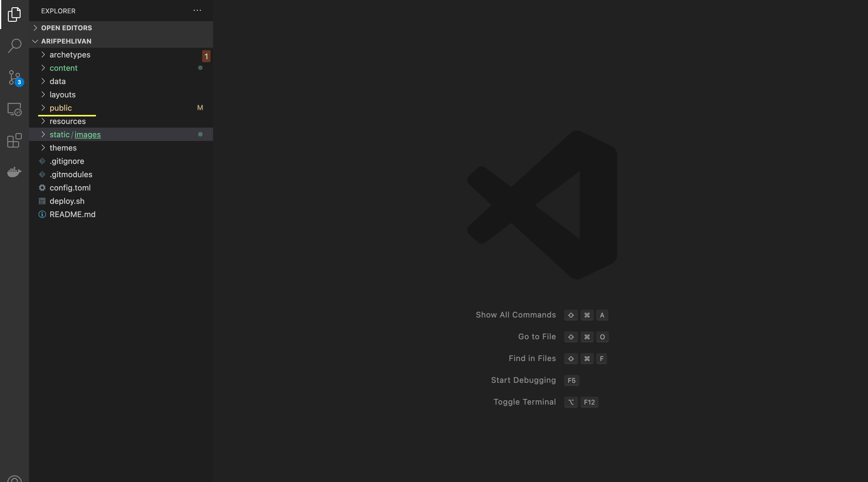Click the F12 key label
This screenshot has width=868, height=482.
click(x=589, y=402)
